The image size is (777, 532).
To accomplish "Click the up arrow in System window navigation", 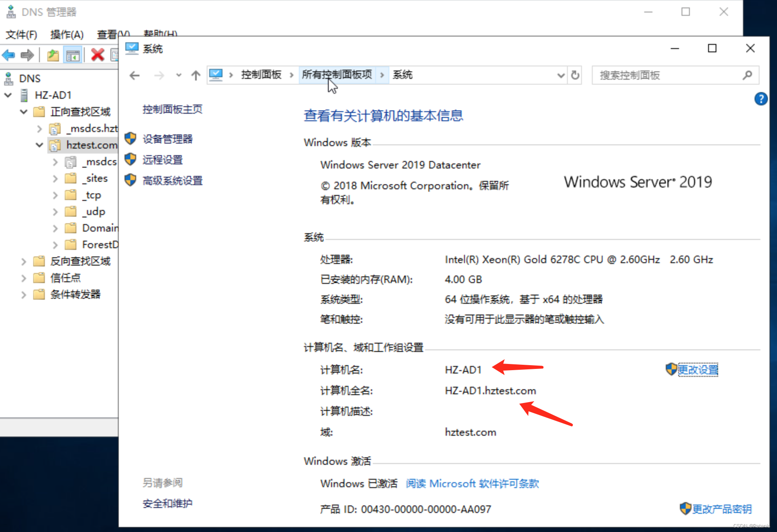I will point(195,76).
